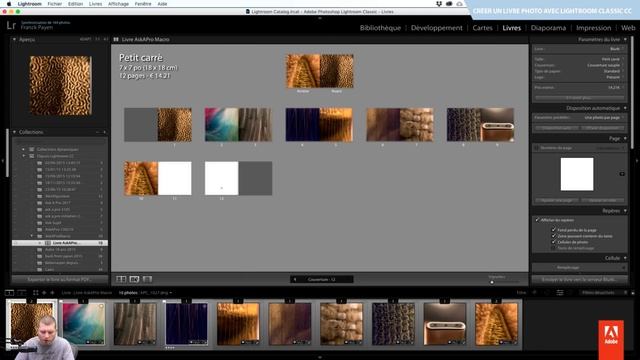The width and height of the screenshot is (640, 360).
Task: Hide left panel with edge arrow
Action: [x=2, y=161]
